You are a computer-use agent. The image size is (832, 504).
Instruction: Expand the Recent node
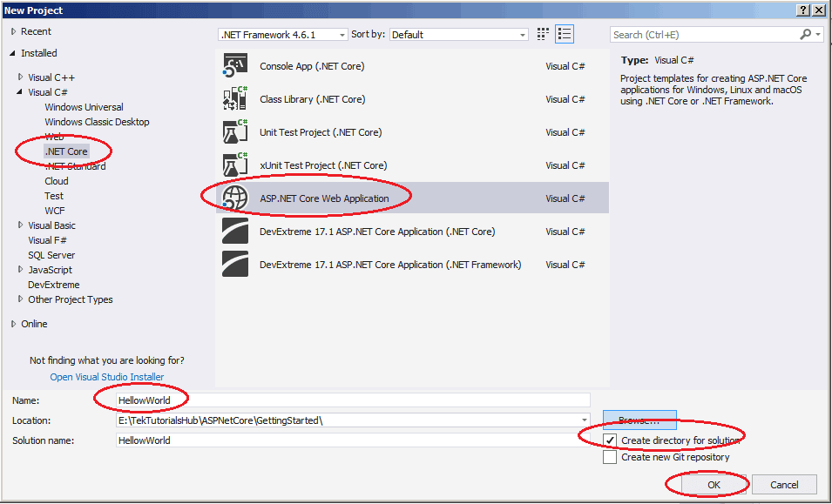point(14,32)
